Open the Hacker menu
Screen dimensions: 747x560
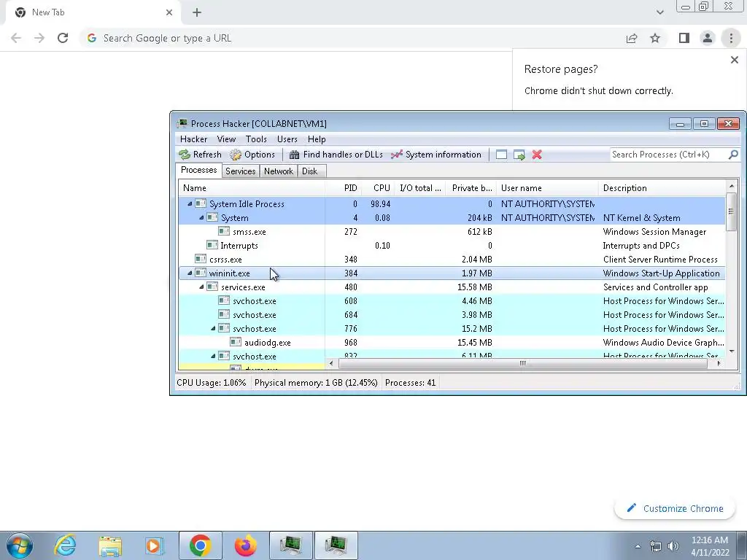pyautogui.click(x=193, y=139)
